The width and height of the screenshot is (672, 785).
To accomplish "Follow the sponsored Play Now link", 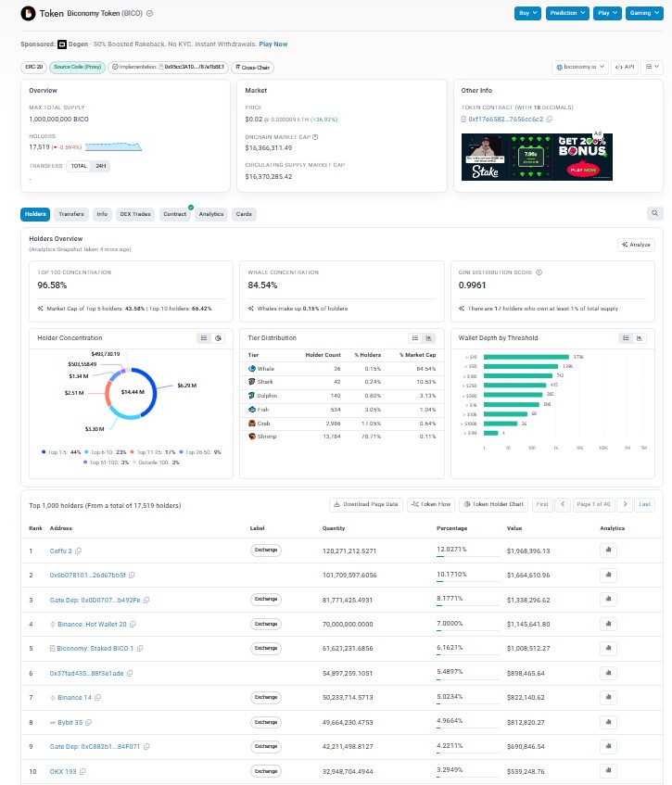I will (x=273, y=44).
